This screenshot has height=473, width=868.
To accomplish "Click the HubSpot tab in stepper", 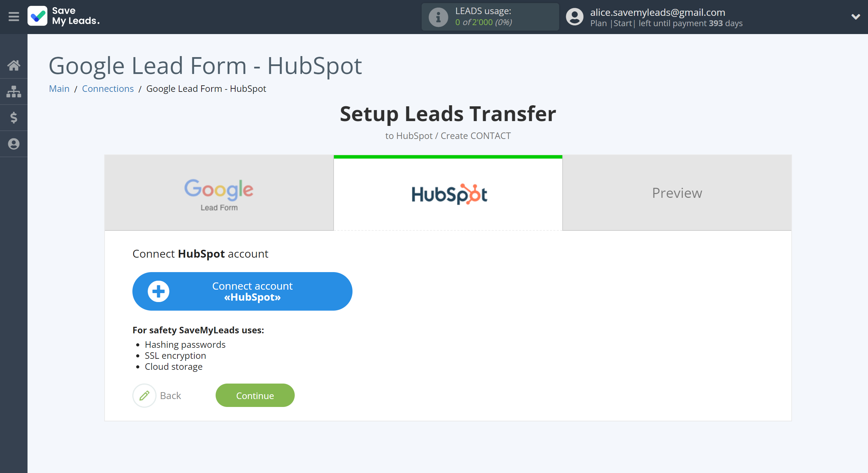I will (x=448, y=193).
